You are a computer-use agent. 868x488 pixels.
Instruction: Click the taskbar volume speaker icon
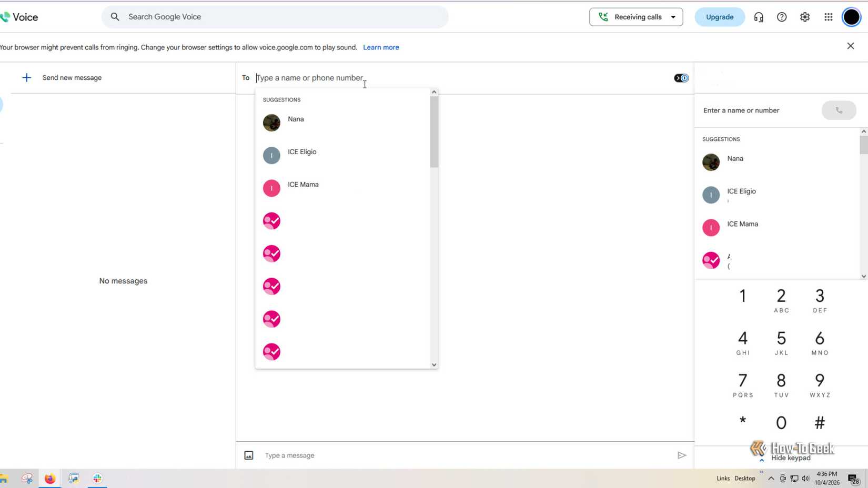coord(805,479)
